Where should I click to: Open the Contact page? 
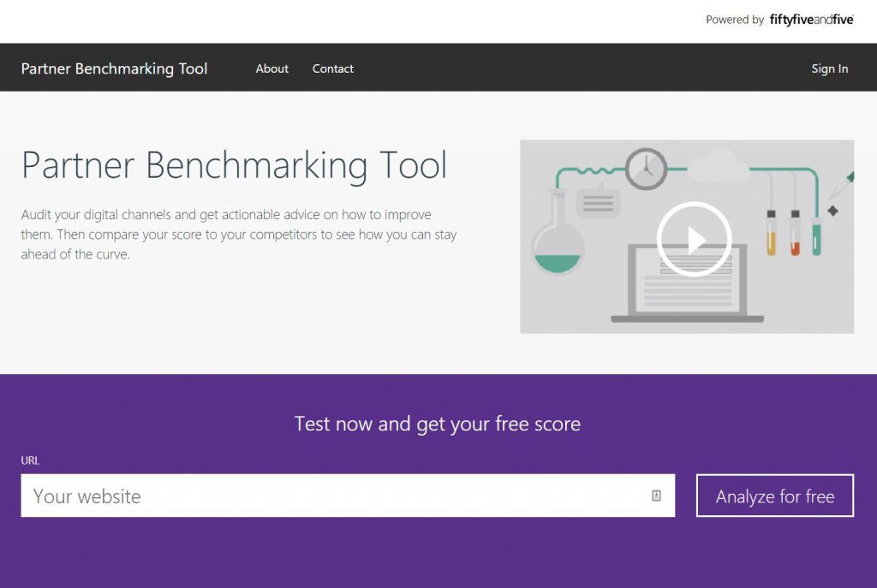333,68
